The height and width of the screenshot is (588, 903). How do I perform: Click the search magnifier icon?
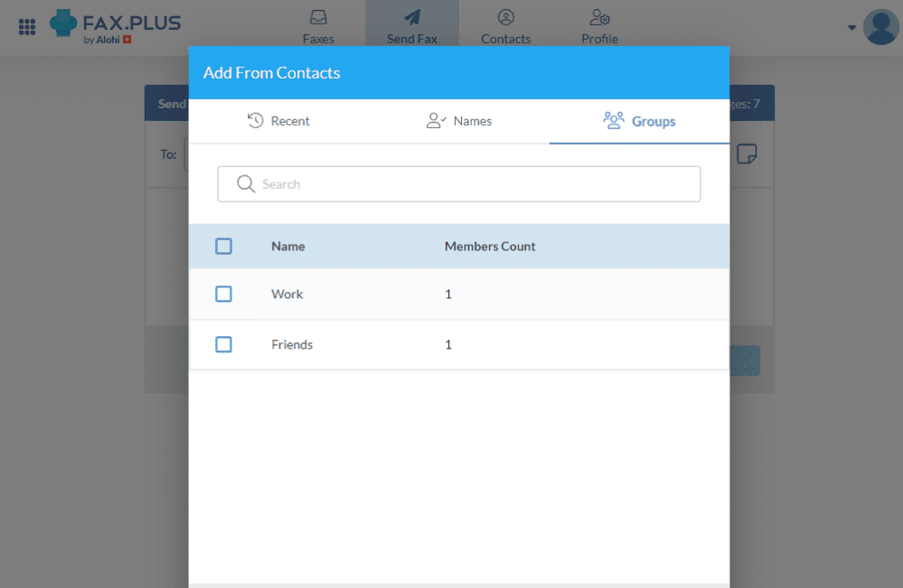click(x=245, y=183)
